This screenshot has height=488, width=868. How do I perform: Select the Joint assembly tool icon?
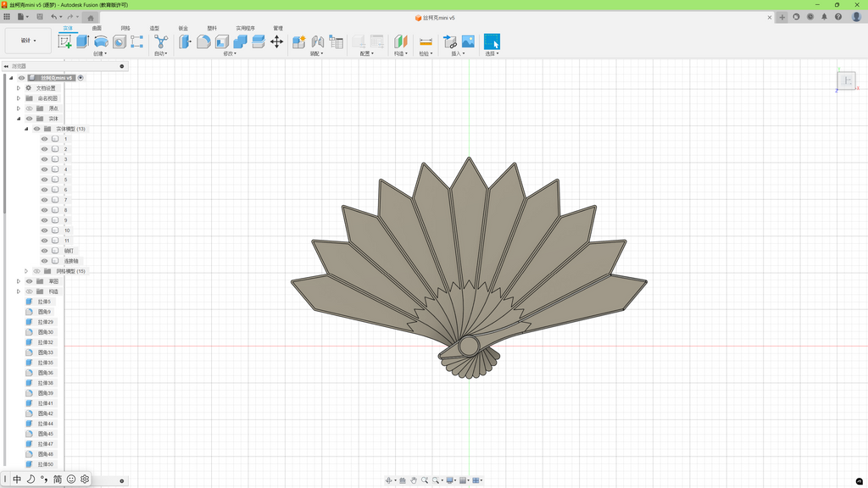coord(318,42)
